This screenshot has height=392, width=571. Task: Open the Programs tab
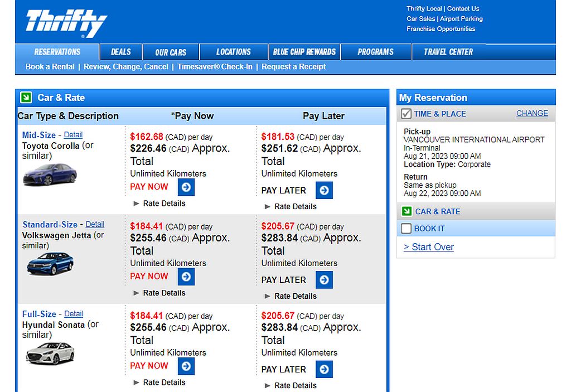click(x=375, y=52)
